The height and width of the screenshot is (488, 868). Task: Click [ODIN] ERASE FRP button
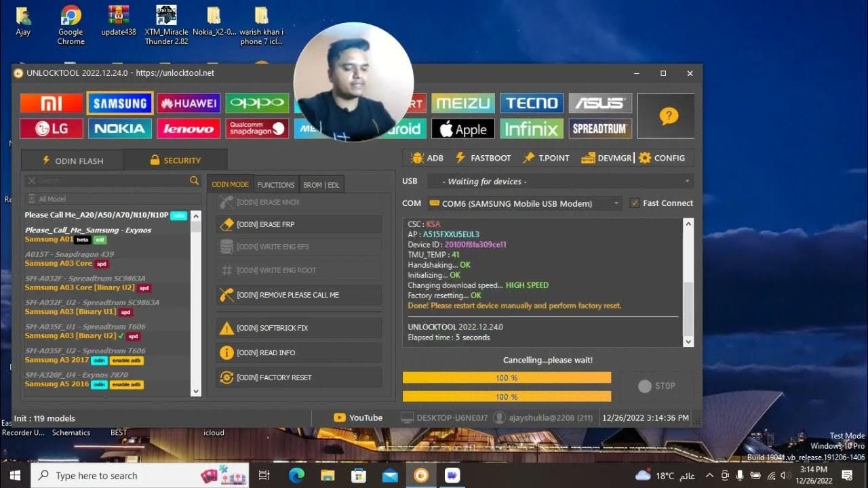click(299, 224)
